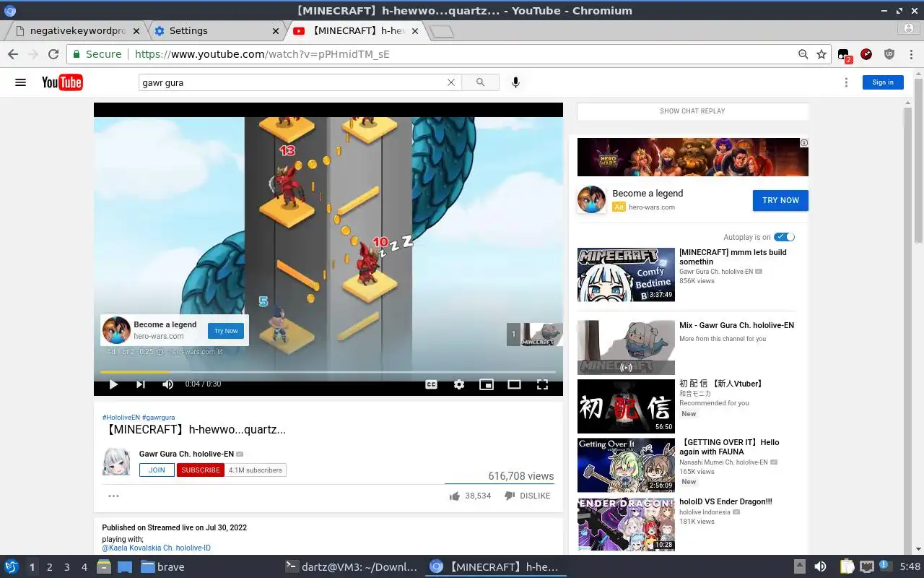The width and height of the screenshot is (924, 578).
Task: Open Chromium three-dot menu
Action: [912, 54]
